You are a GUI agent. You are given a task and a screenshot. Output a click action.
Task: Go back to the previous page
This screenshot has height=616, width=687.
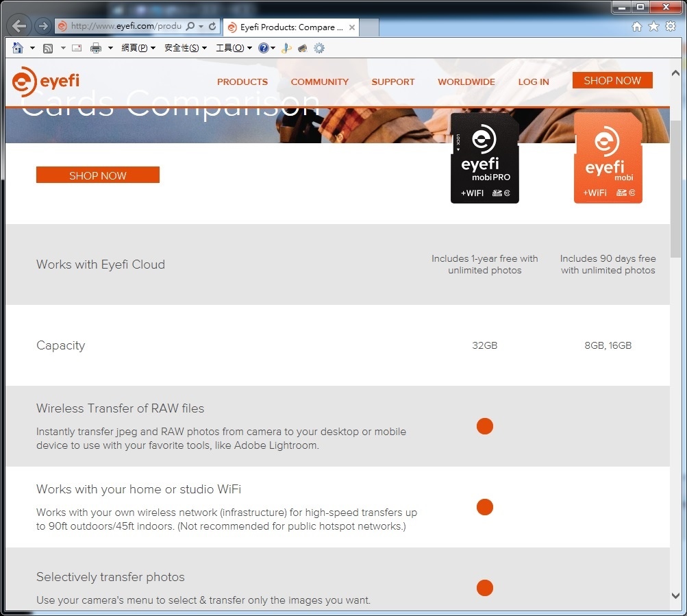pyautogui.click(x=19, y=26)
